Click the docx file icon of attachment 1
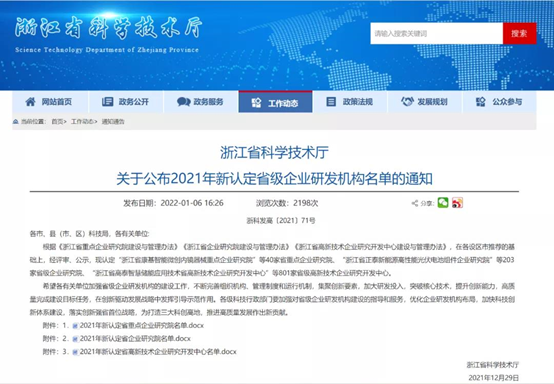The height and width of the screenshot is (384, 554). pos(75,326)
